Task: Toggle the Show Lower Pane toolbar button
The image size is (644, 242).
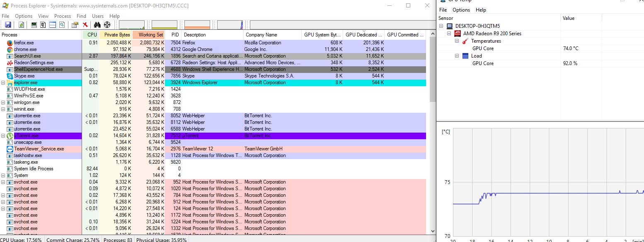Action: [53, 25]
